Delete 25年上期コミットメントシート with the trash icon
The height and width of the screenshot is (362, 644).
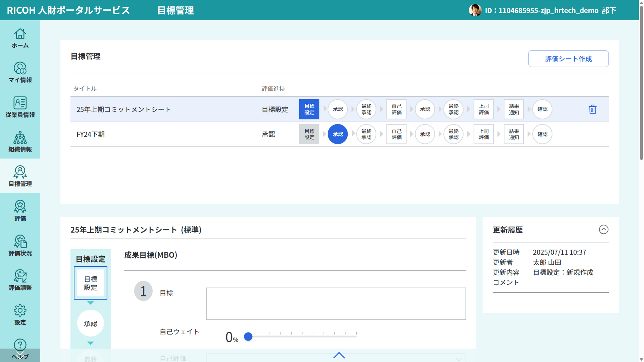coord(592,109)
